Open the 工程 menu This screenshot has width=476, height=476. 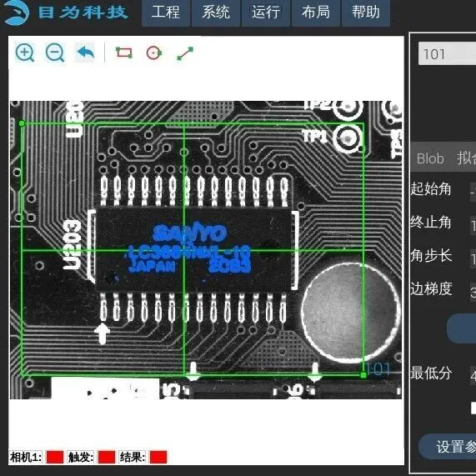tap(166, 13)
